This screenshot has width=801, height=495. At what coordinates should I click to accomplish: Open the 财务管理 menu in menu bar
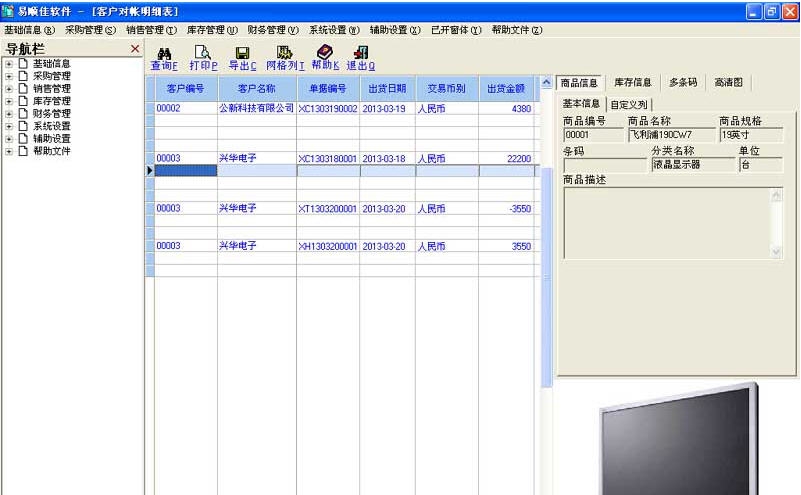(x=273, y=30)
